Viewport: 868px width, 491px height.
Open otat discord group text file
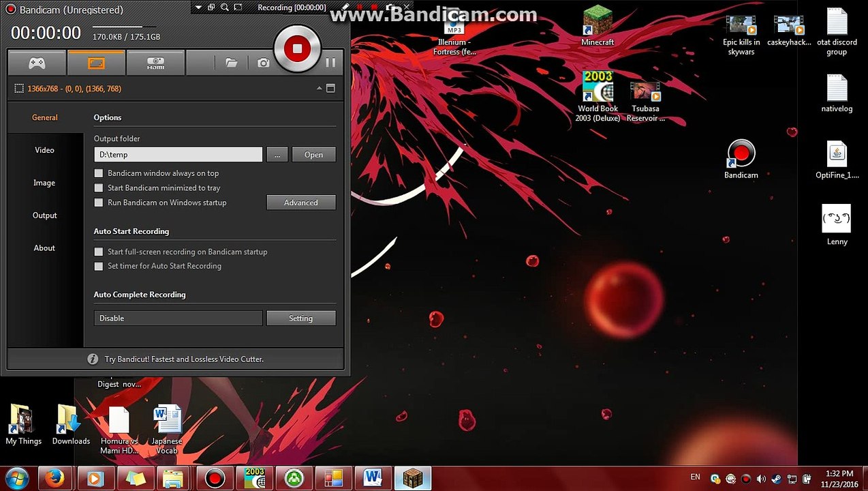pyautogui.click(x=837, y=33)
